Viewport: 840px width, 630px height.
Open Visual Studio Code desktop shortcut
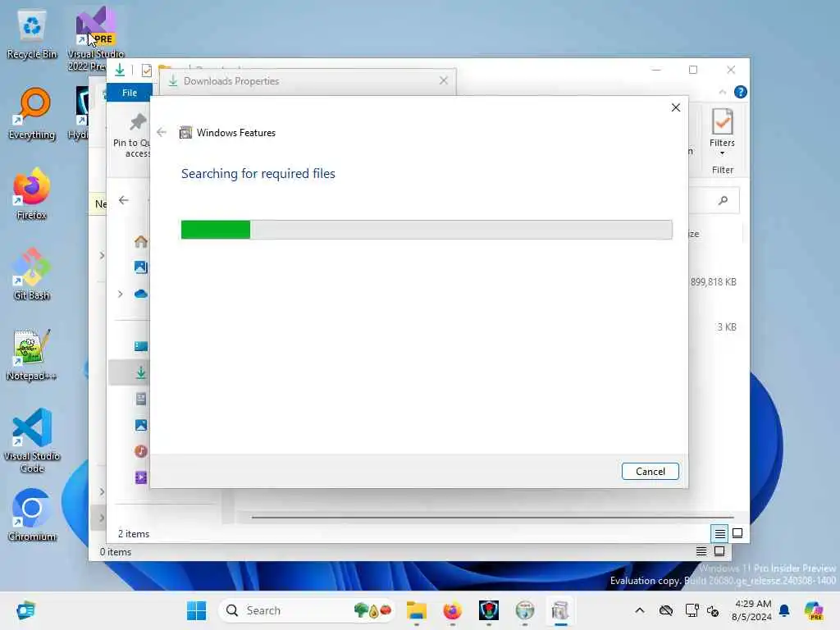coord(32,441)
